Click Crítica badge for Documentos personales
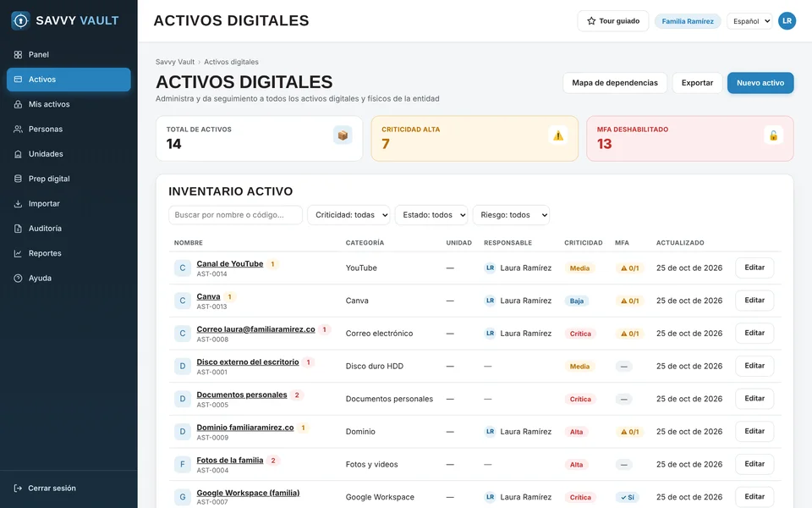 [580, 399]
